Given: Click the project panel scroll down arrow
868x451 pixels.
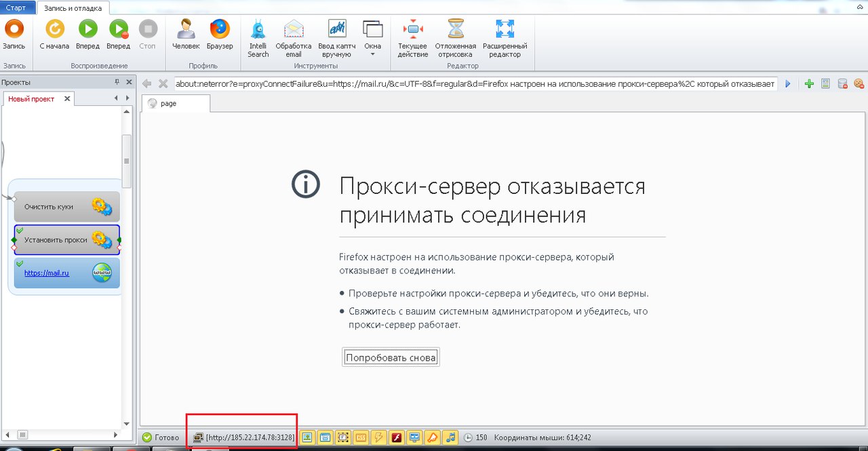Looking at the screenshot, I should click(126, 423).
